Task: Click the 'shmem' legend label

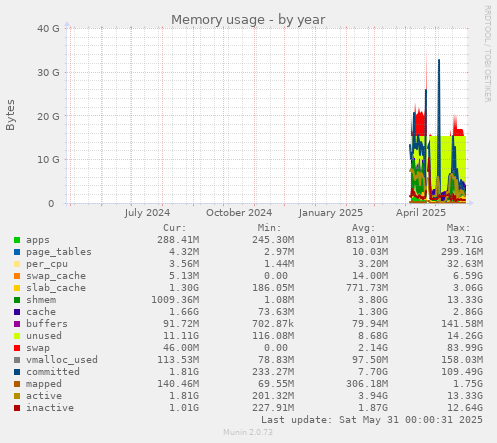Action: tap(41, 300)
